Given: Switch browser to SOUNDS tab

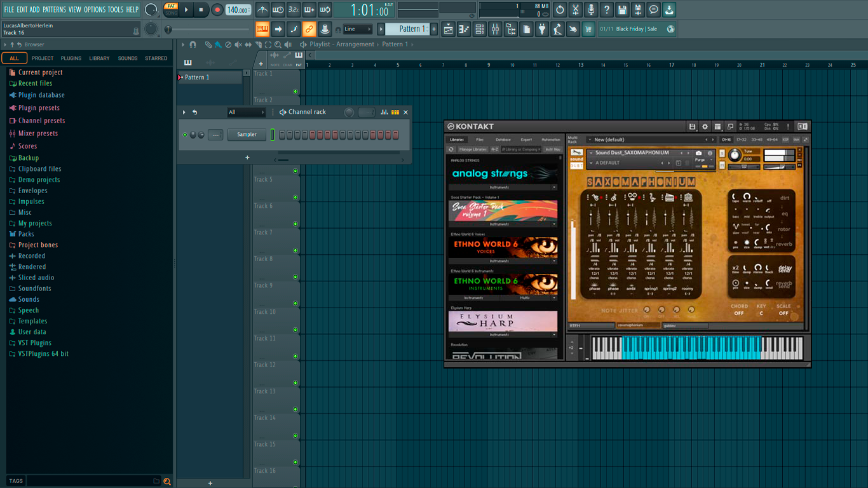Looking at the screenshot, I should point(128,58).
